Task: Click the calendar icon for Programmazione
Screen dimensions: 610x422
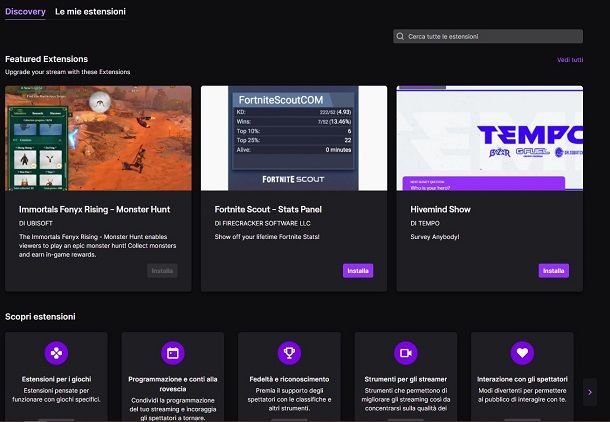Action: click(173, 353)
